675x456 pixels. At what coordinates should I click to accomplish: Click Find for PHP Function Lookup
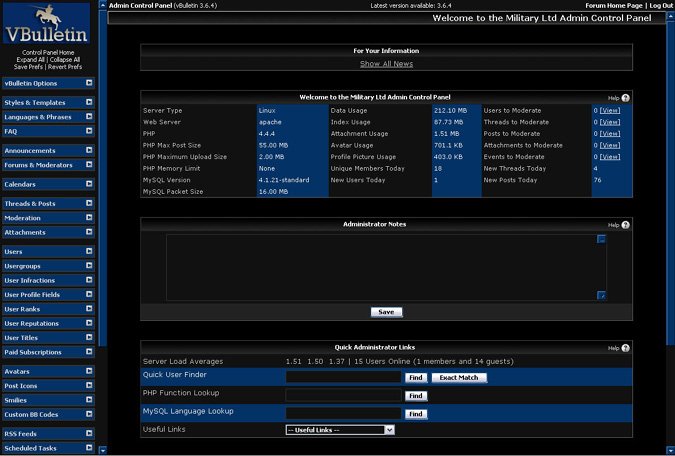416,396
